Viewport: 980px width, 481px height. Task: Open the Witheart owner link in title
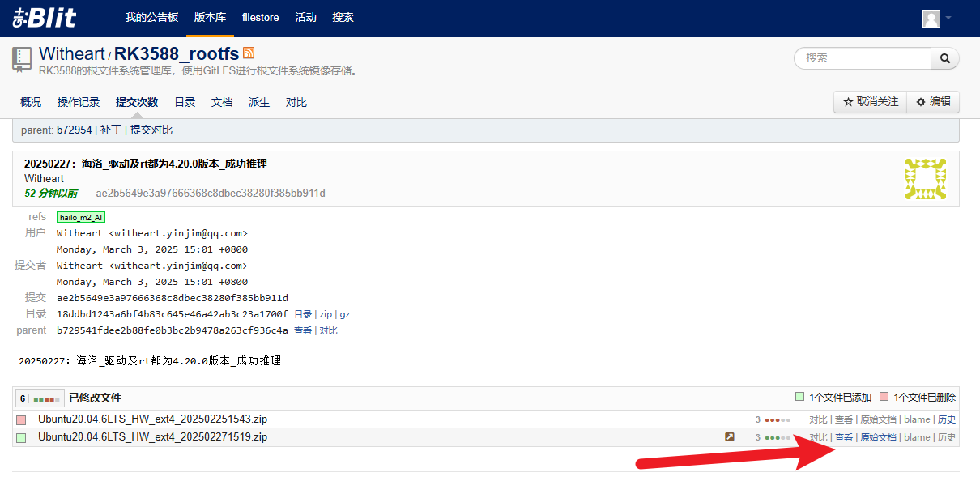[72, 54]
